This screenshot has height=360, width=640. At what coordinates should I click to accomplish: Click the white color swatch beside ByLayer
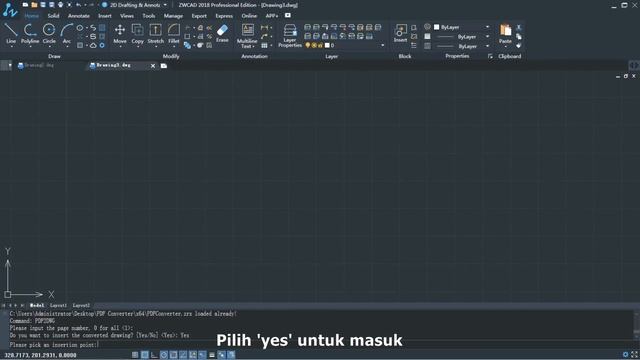(436, 27)
